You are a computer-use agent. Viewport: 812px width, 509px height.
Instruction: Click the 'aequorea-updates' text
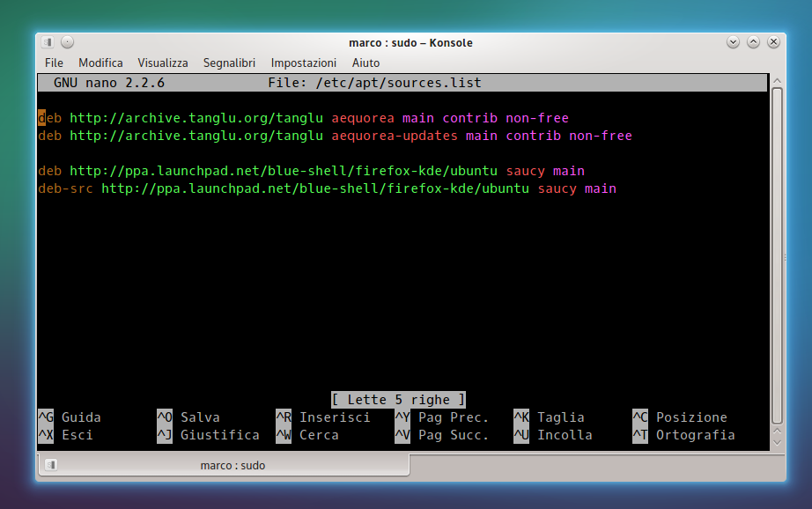pos(395,136)
